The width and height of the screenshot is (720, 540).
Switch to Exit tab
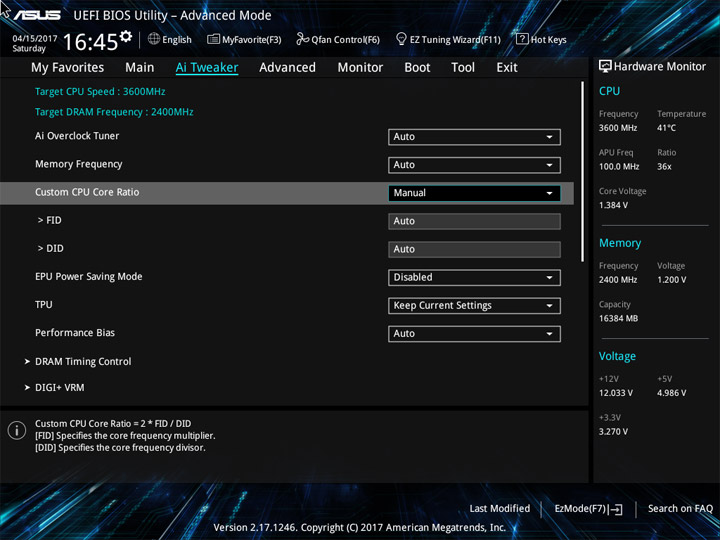tap(507, 68)
